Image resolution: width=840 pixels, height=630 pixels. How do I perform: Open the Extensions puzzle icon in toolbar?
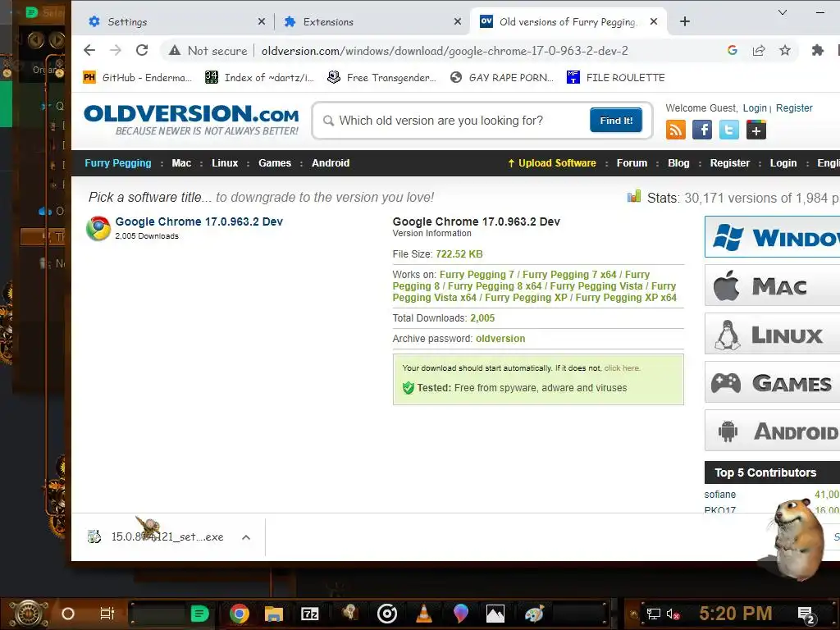(x=817, y=50)
